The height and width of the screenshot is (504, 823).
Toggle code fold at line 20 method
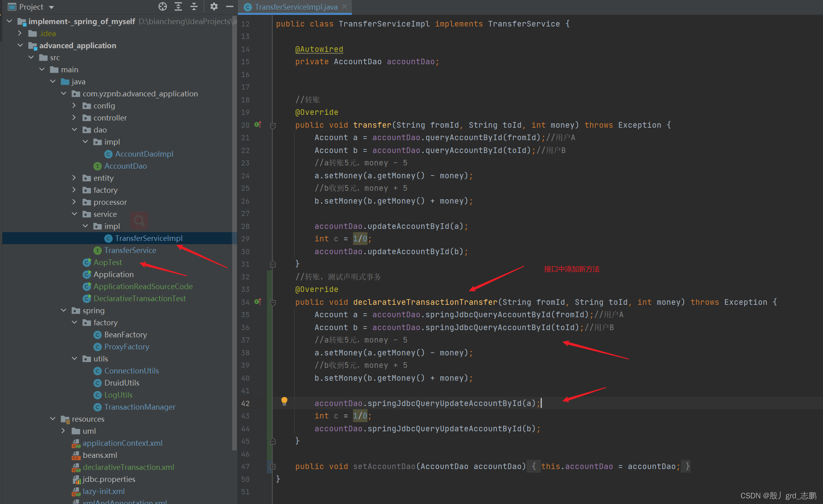(x=273, y=126)
